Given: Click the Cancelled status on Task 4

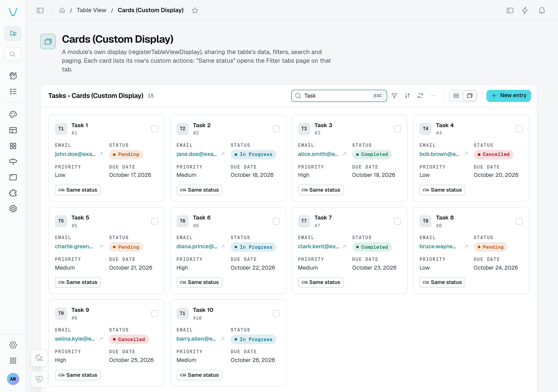Looking at the screenshot, I should pyautogui.click(x=493, y=154).
